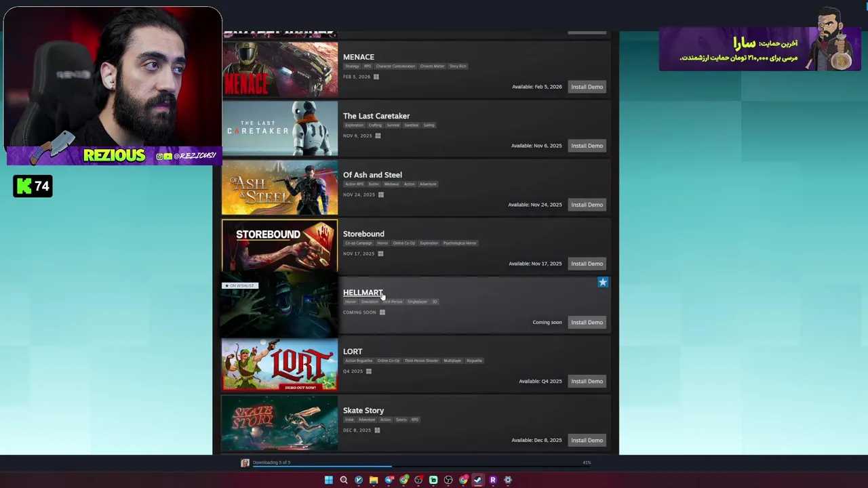Click the Crafting tag

375,125
